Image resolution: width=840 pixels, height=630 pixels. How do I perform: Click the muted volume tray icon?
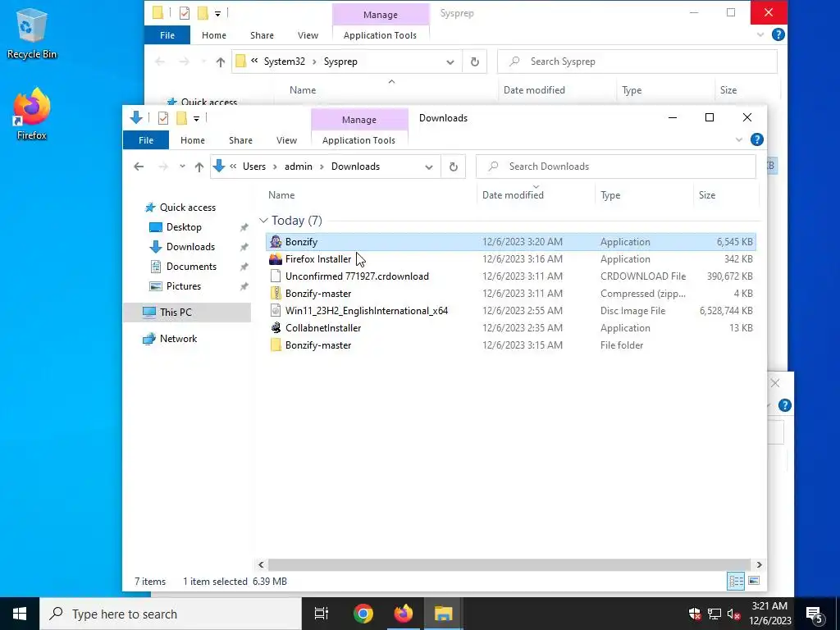[733, 614]
